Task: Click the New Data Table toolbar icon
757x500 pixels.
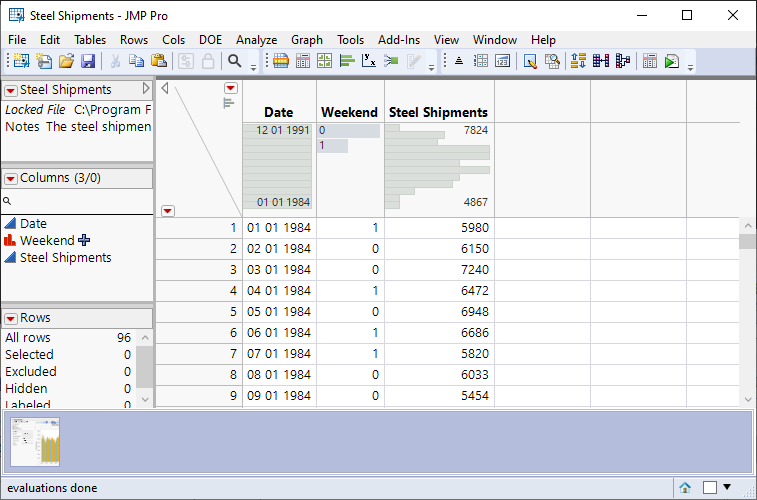Action: [21, 61]
